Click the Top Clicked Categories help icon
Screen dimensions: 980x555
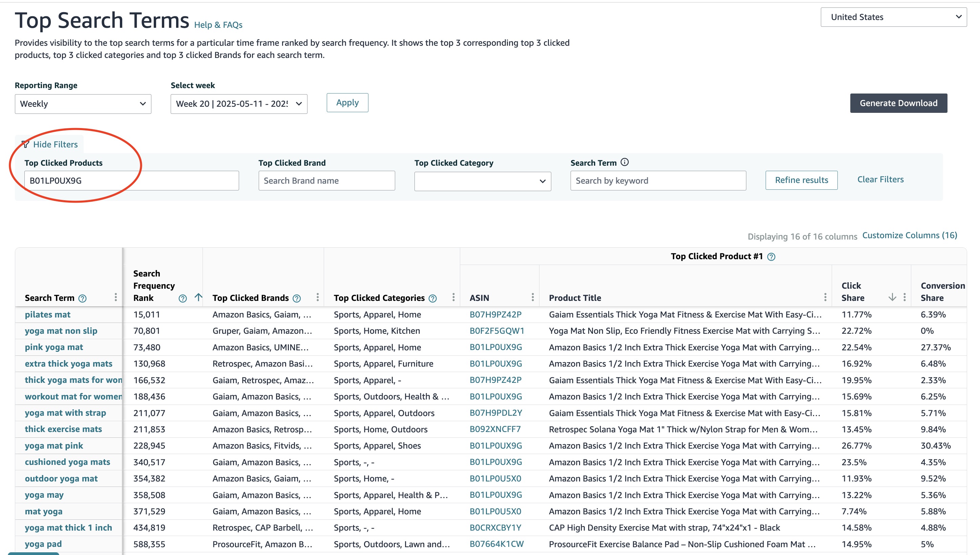click(433, 299)
